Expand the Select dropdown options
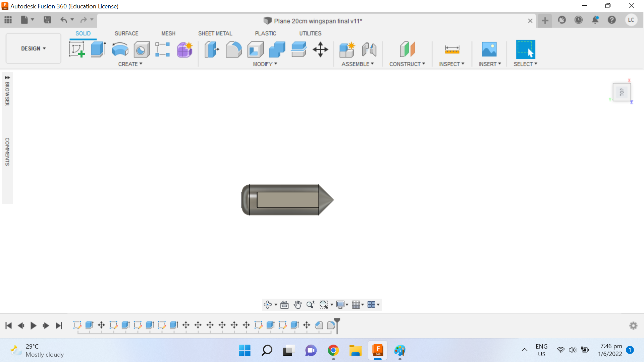The height and width of the screenshot is (362, 644). click(x=536, y=64)
